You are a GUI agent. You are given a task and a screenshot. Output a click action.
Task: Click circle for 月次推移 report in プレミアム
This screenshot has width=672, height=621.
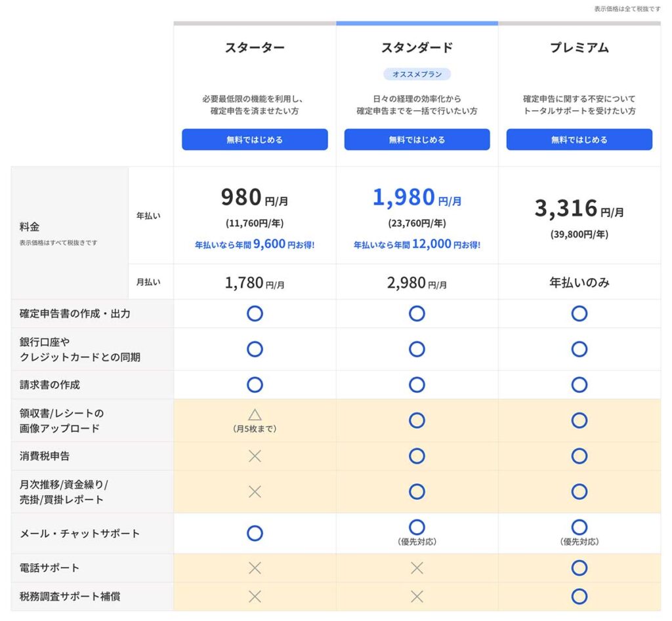579,491
